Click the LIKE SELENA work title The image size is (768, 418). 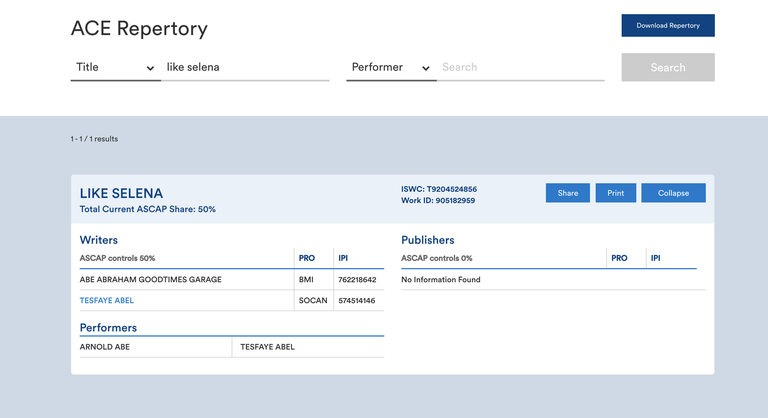pyautogui.click(x=121, y=193)
